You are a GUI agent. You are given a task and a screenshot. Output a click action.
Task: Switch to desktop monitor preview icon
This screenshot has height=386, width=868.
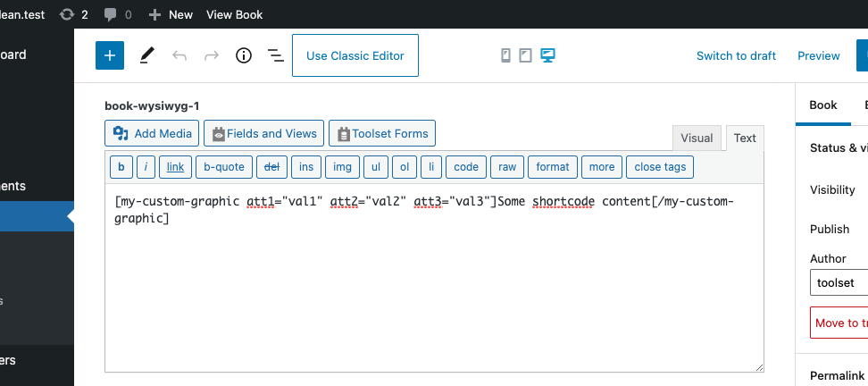pyautogui.click(x=547, y=55)
